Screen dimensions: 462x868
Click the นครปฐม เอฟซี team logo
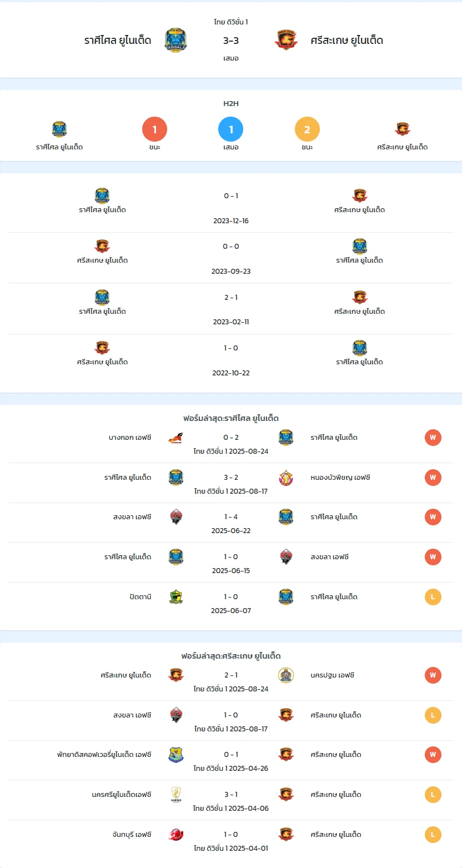286,675
